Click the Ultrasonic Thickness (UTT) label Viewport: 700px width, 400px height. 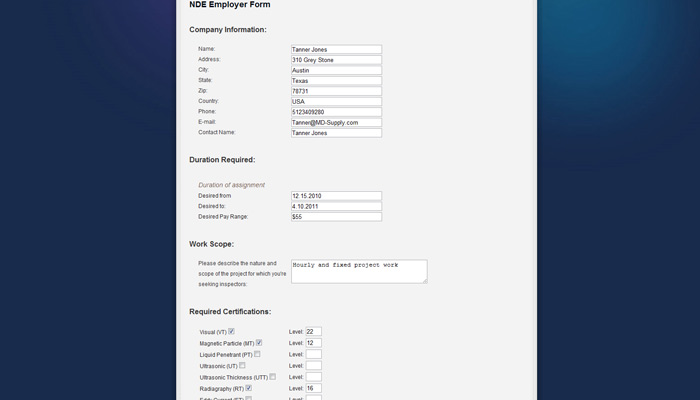click(x=233, y=378)
